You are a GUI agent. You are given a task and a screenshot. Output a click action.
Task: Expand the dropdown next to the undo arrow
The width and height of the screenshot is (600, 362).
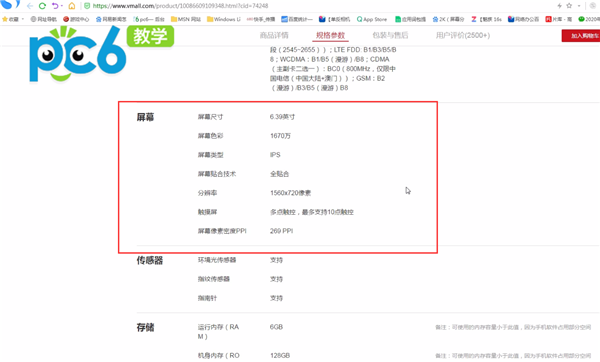[x=62, y=6]
